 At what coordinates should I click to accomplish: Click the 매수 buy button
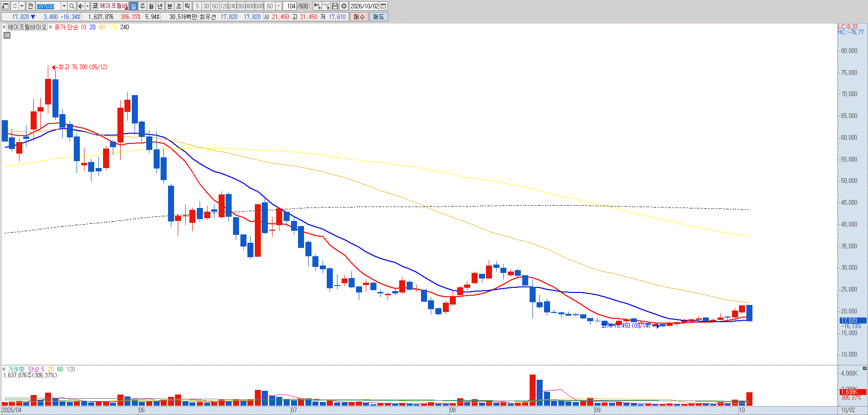pos(359,17)
